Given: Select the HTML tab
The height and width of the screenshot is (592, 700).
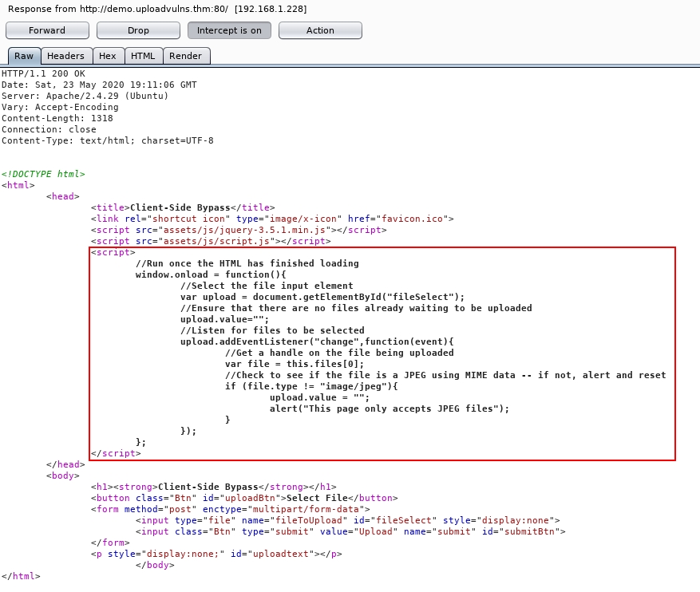Looking at the screenshot, I should 143,56.
